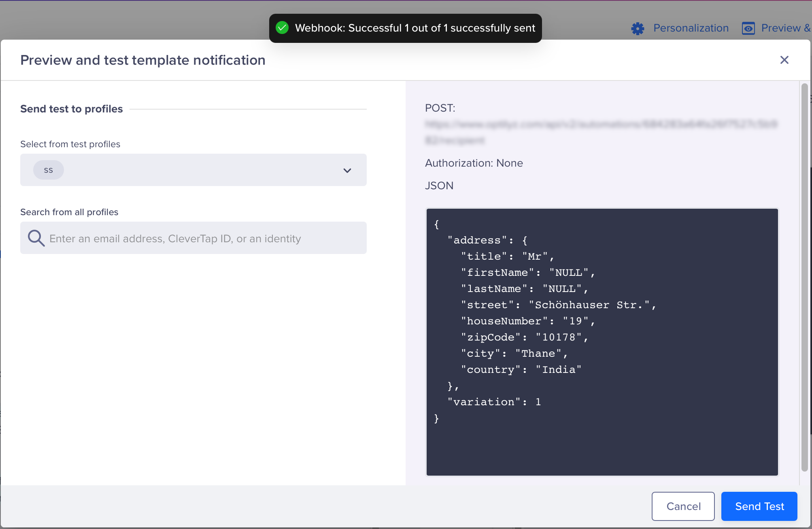Close the preview and test dialog
Viewport: 812px width, 529px height.
784,60
